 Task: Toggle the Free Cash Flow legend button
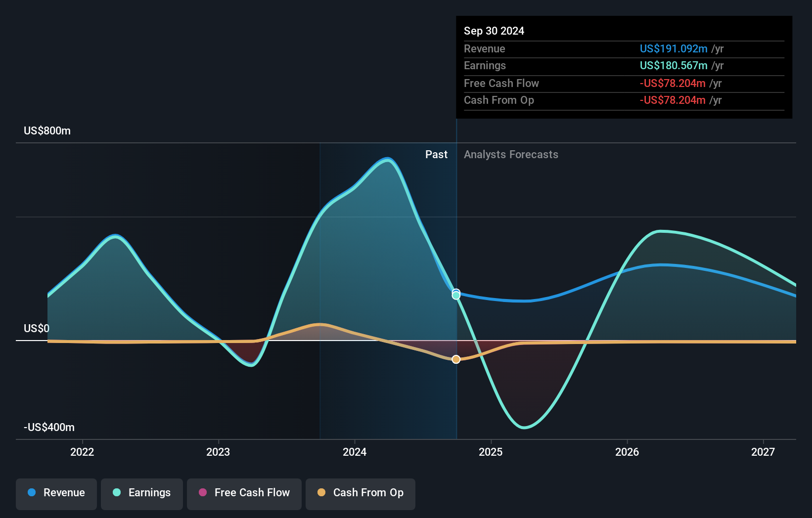point(244,494)
